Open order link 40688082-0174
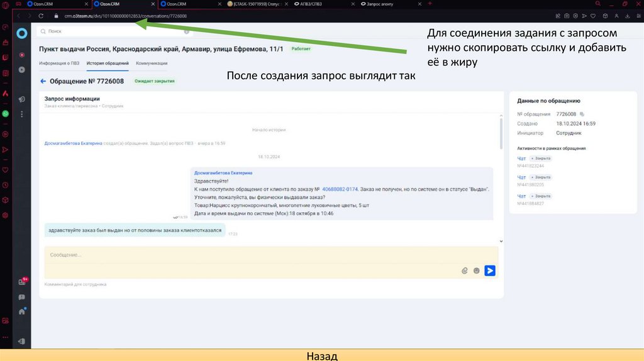 340,189
